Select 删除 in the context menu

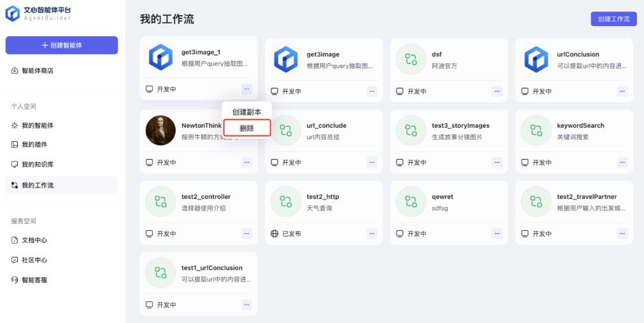[247, 128]
